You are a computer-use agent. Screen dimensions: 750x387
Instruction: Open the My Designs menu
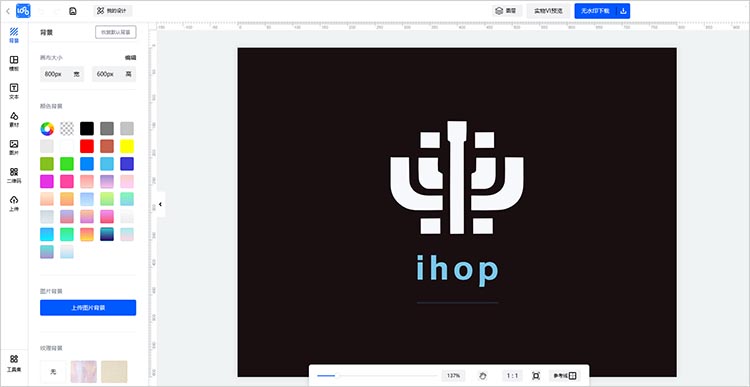point(113,11)
